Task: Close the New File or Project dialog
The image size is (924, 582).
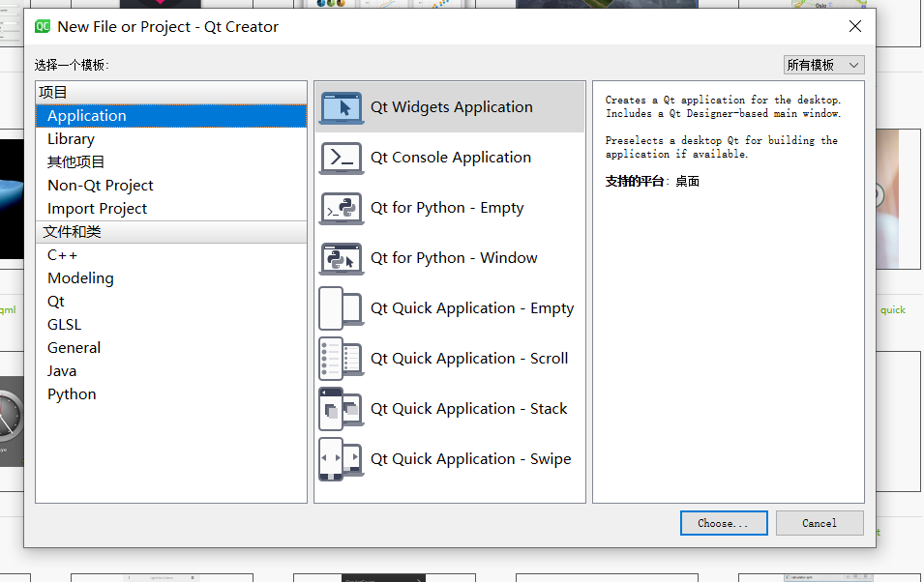Action: [x=855, y=26]
